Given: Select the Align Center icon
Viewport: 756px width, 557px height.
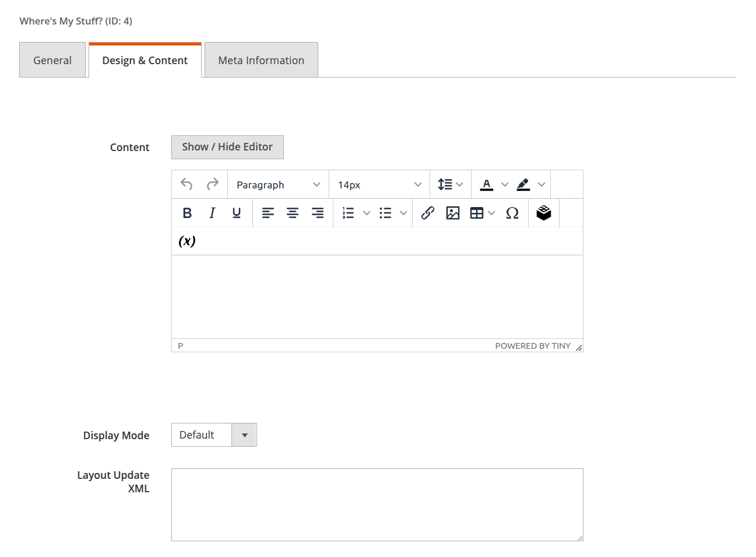Looking at the screenshot, I should [x=292, y=212].
